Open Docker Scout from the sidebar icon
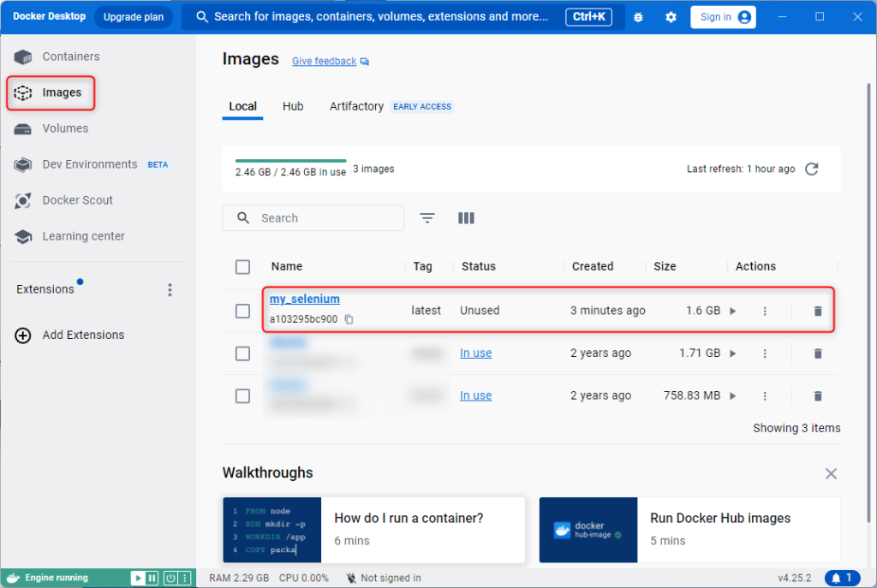This screenshot has height=588, width=877. (23, 200)
